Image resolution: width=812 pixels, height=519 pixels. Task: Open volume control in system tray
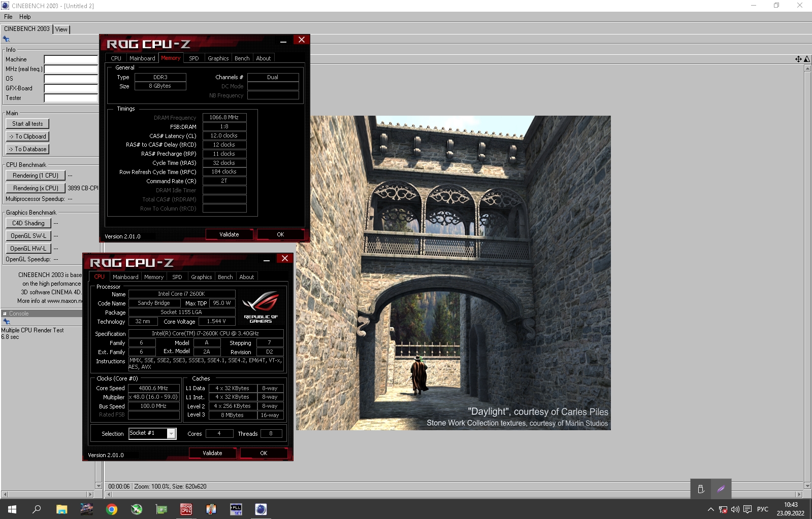[735, 509]
